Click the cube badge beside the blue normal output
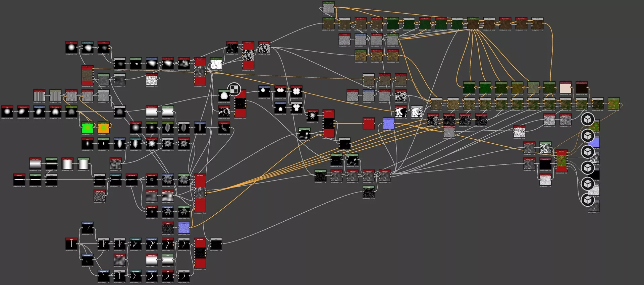This screenshot has height=285, width=644. [x=587, y=136]
